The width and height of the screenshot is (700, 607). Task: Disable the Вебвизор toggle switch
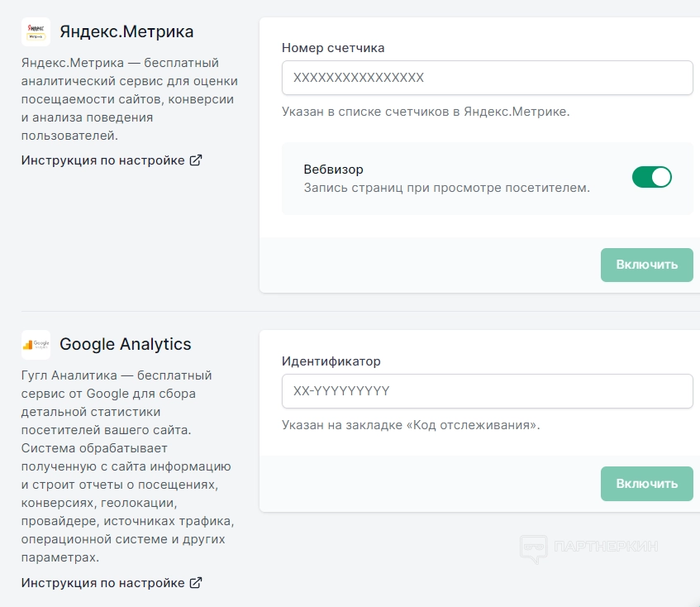tap(651, 177)
